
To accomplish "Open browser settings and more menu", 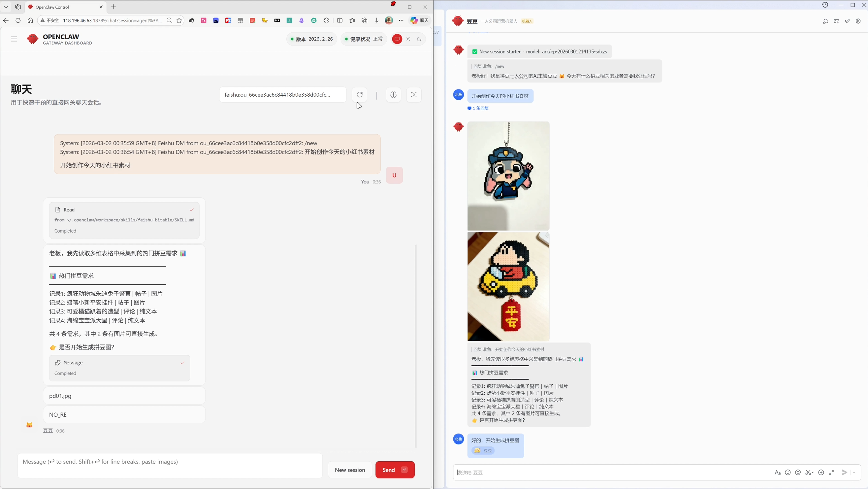I will point(401,20).
